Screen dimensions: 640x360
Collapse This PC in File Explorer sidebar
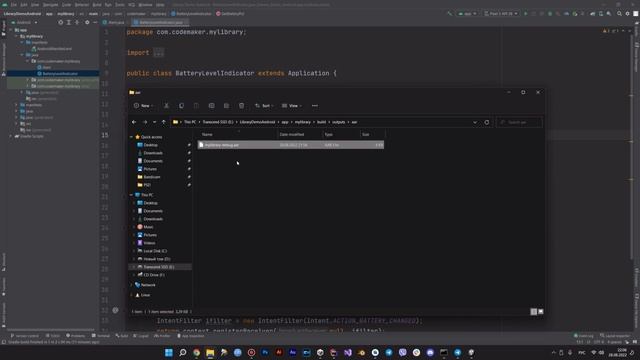[131, 195]
